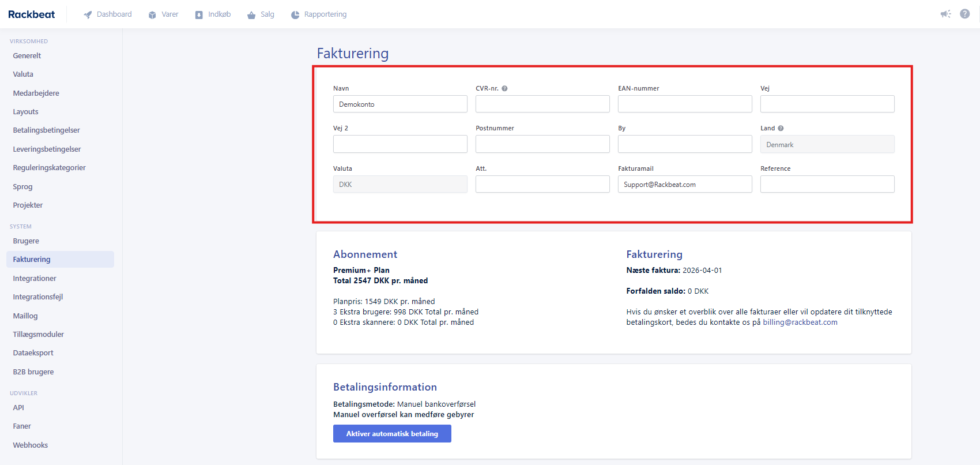The height and width of the screenshot is (465, 980).
Task: Go to Medarbejdere settings page
Action: [x=36, y=93]
